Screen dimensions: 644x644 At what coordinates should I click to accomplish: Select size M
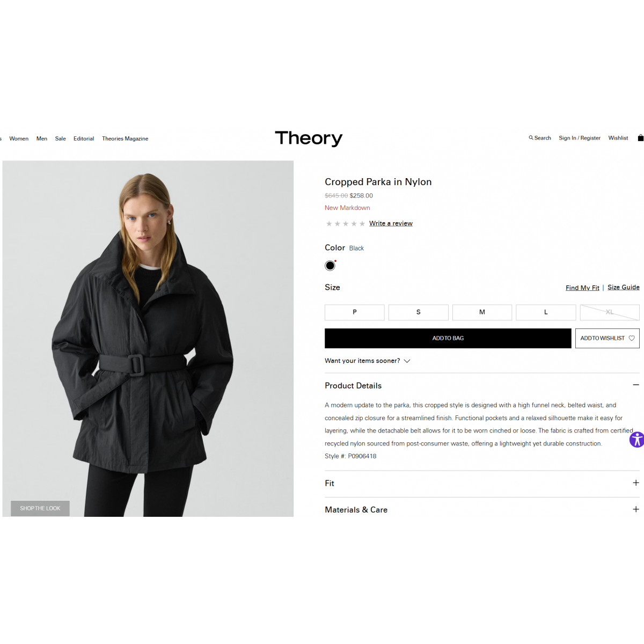[482, 312]
